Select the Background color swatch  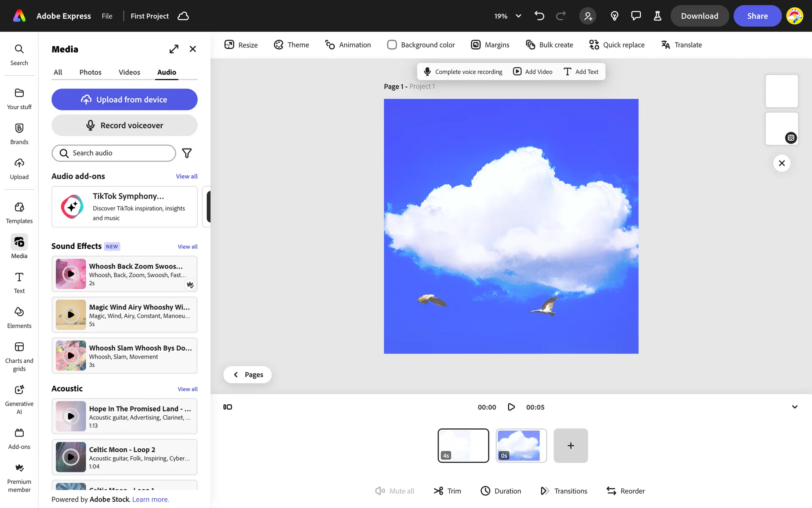click(x=392, y=45)
